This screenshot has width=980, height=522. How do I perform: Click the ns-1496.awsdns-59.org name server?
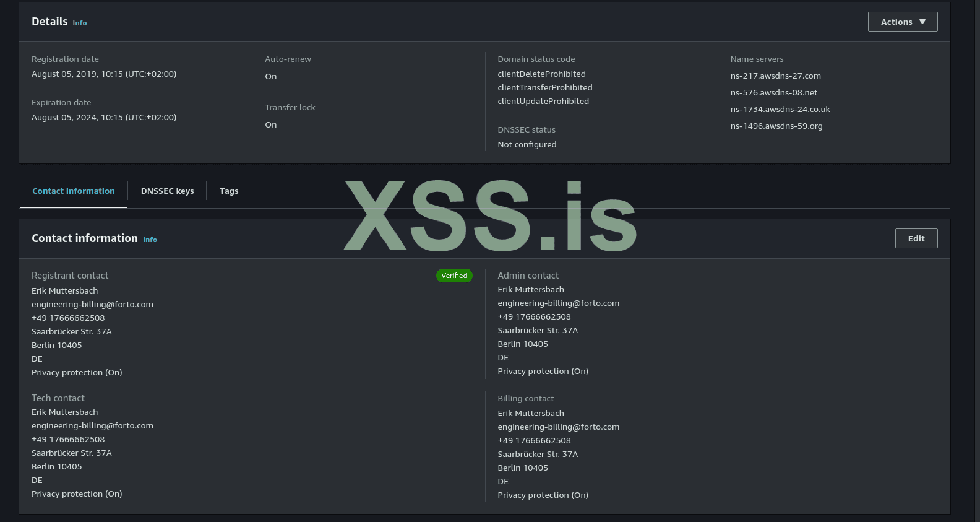[x=776, y=126]
